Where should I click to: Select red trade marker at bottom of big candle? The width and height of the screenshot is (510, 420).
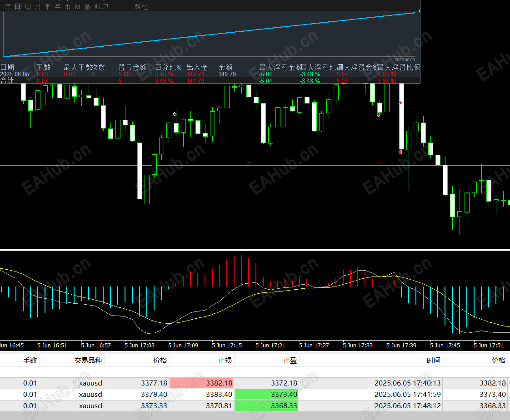(400, 152)
